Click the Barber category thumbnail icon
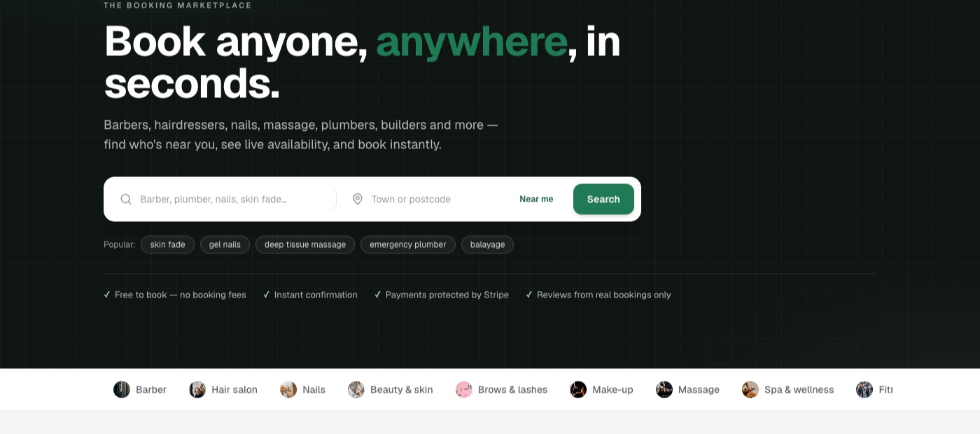This screenshot has width=980, height=434. tap(122, 389)
